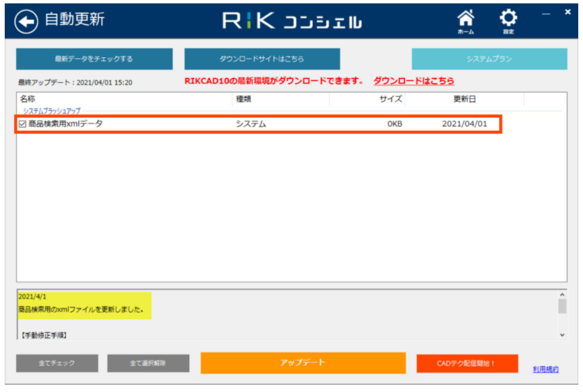Follow the red ダウンロードはこちら link
The image size is (583, 392).
[414, 81]
